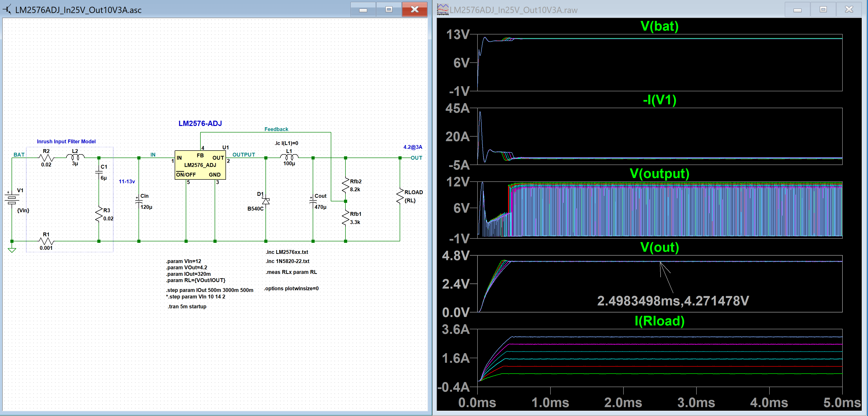Click the V(bat) trace label
Screen dimensions: 868x416
pos(659,26)
